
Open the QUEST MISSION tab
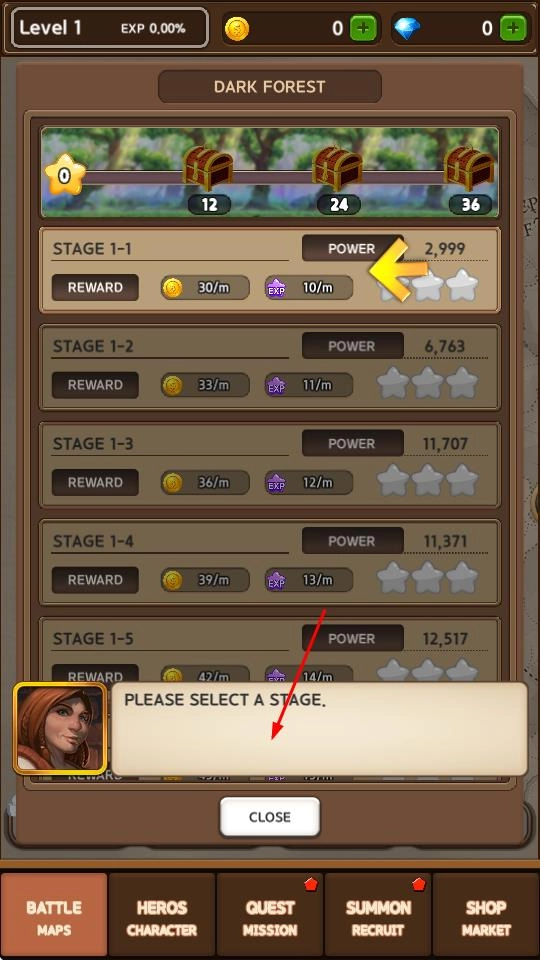point(270,917)
